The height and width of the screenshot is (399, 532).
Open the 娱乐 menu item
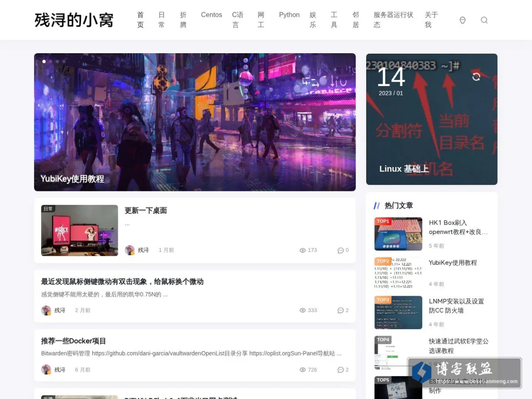pyautogui.click(x=313, y=20)
